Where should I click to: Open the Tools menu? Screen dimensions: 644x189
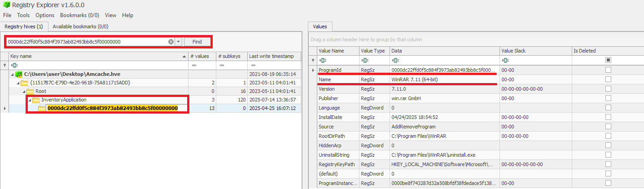23,15
